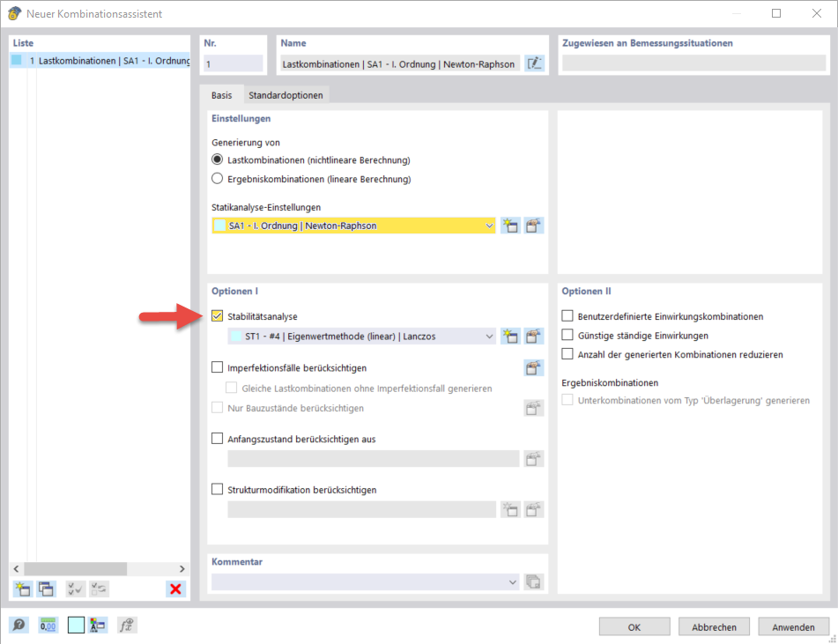
Task: Create new Statikanalyse-Einstellung via star icon
Action: pyautogui.click(x=510, y=226)
